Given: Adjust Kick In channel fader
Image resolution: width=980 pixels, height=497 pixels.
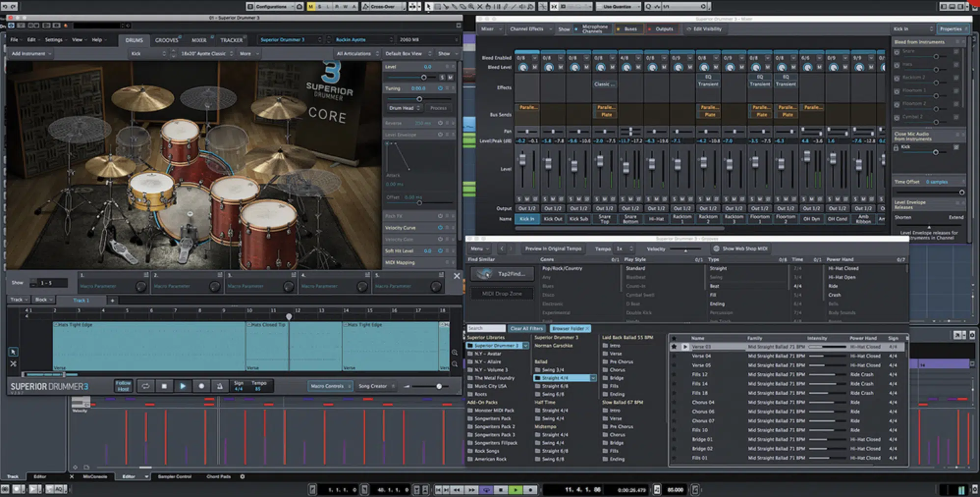Looking at the screenshot, I should (x=522, y=160).
